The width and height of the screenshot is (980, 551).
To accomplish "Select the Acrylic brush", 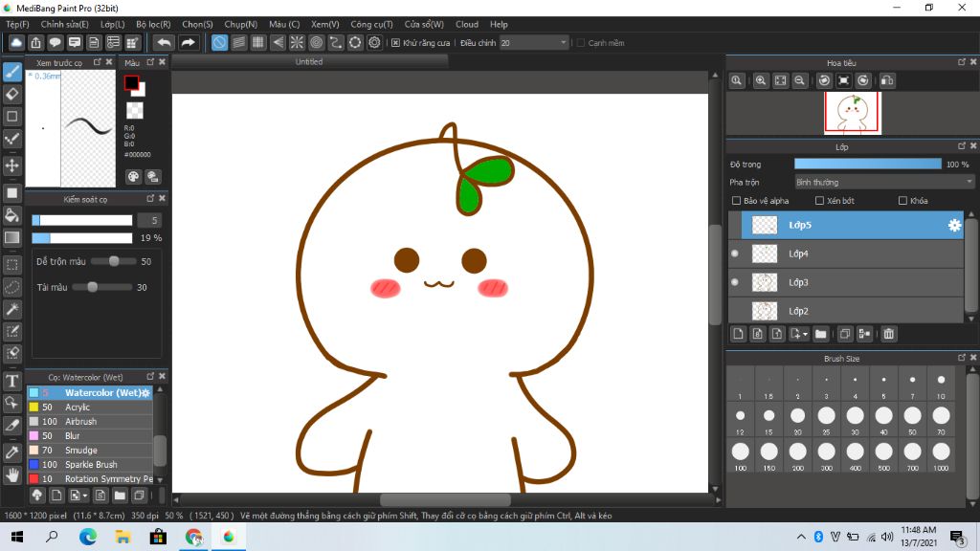I will (89, 408).
